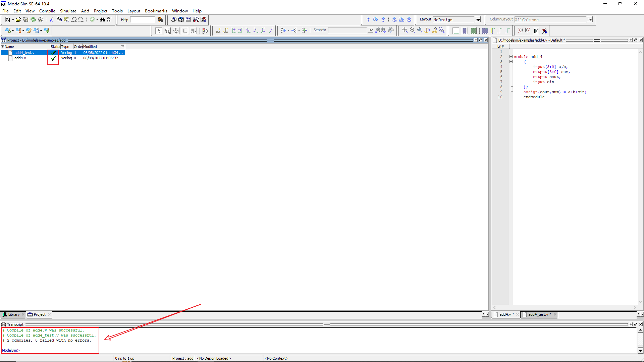
Task: Click the Status column header
Action: (x=55, y=47)
